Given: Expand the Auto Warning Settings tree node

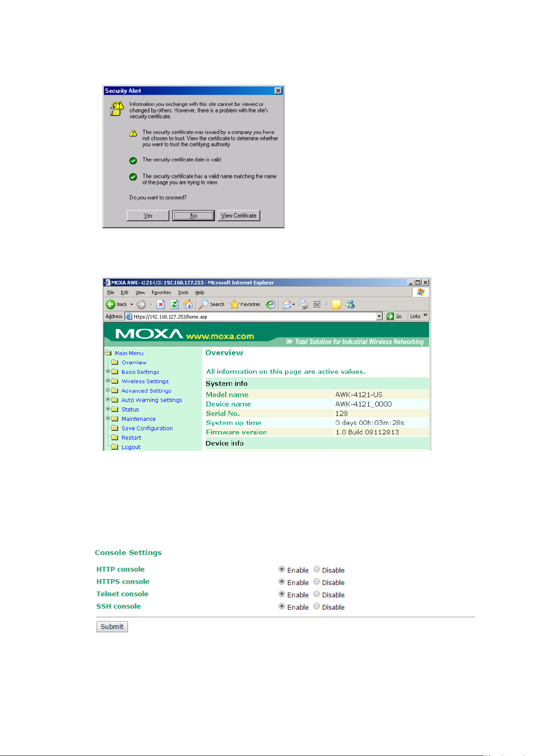Looking at the screenshot, I should tap(108, 400).
